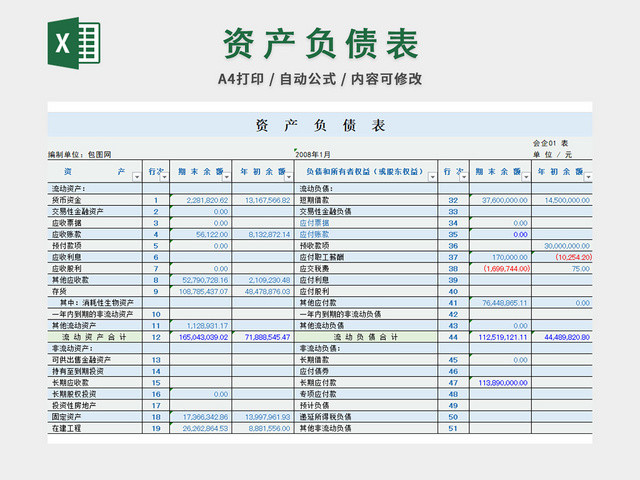Screen dimensions: 640x480
Task: Select the total 112,519,121.11
Action: pyautogui.click(x=503, y=337)
